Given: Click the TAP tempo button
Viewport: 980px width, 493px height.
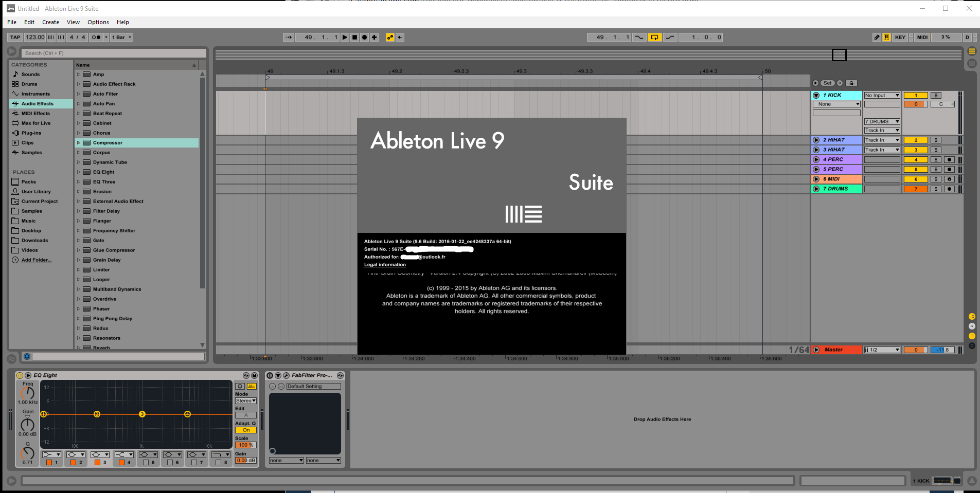Looking at the screenshot, I should point(15,37).
